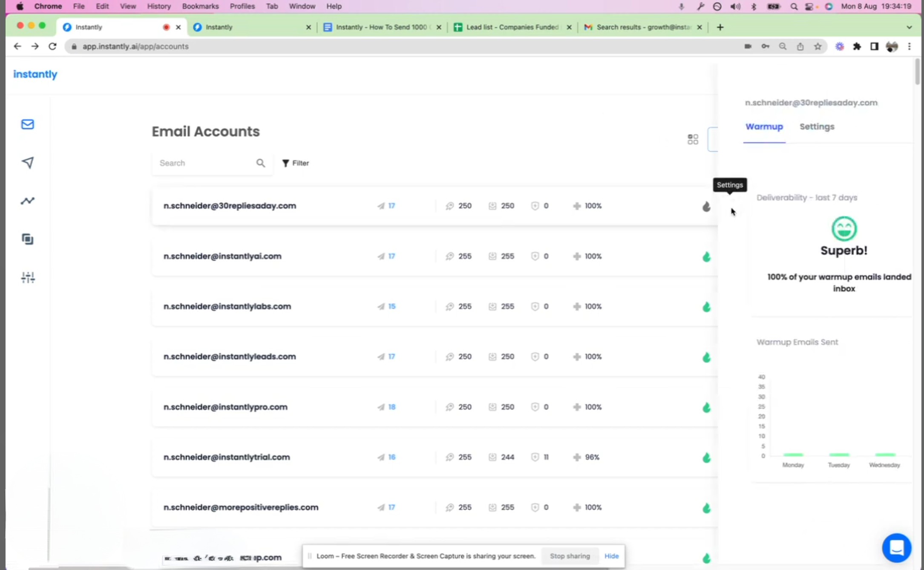This screenshot has height=570, width=924.
Task: Open n.schneider@morepositivereplies.com account row
Action: click(435, 507)
